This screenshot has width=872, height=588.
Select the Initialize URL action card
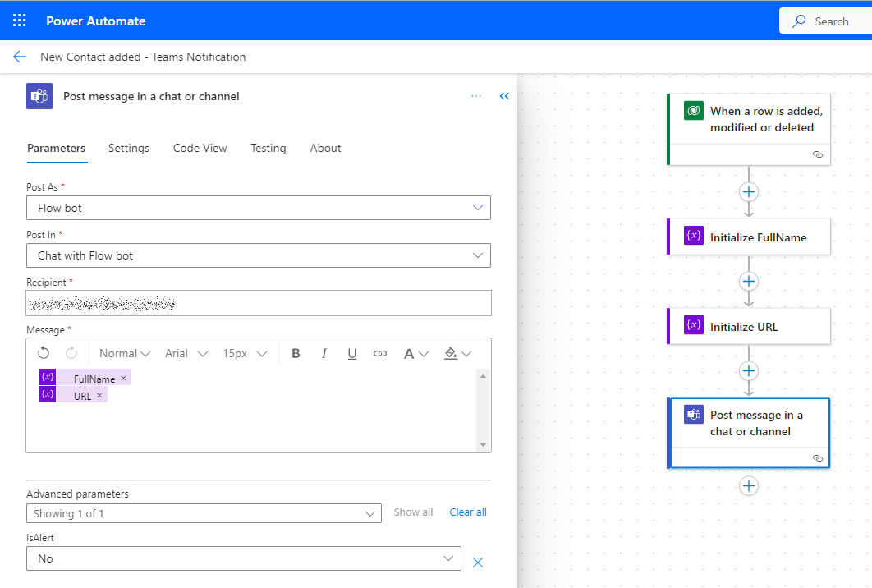tap(749, 327)
